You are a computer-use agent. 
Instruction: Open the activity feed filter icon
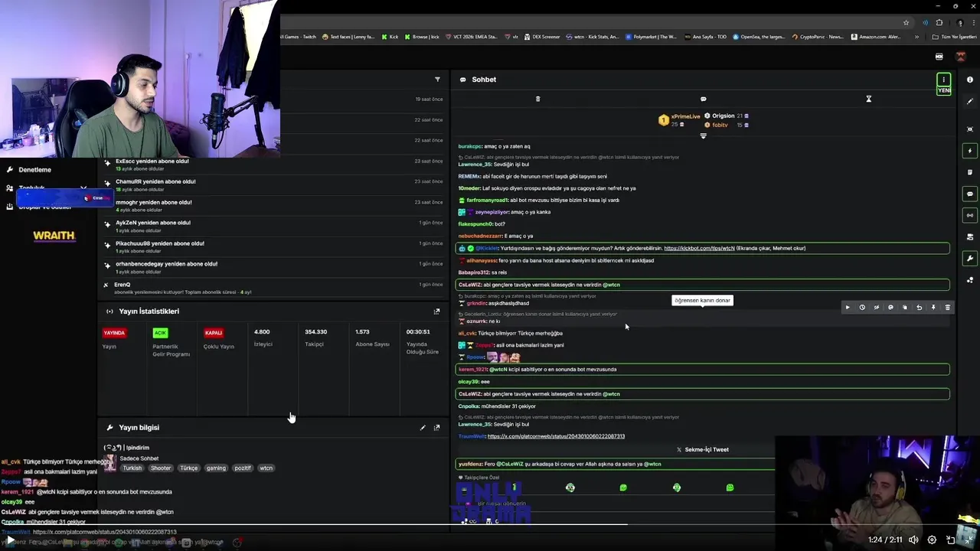[x=437, y=80]
